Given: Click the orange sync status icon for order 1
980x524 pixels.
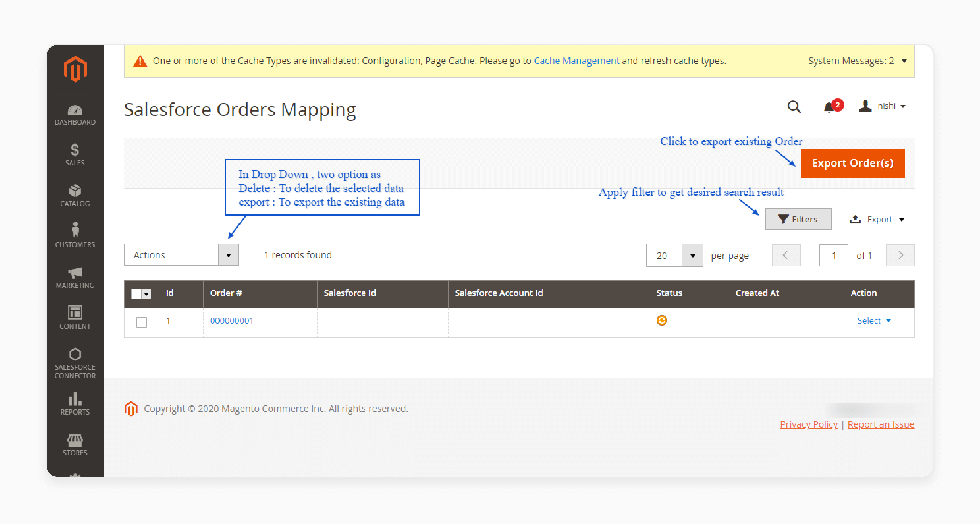Looking at the screenshot, I should coord(662,321).
